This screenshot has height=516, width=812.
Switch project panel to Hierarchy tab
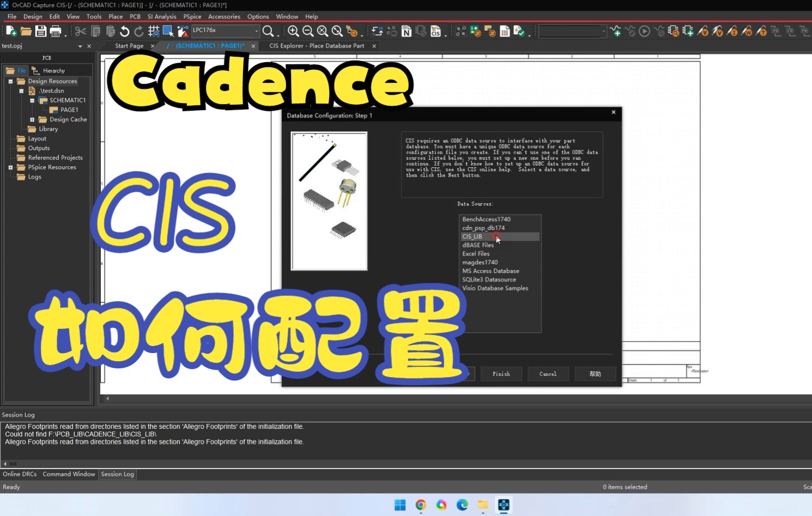(x=48, y=70)
